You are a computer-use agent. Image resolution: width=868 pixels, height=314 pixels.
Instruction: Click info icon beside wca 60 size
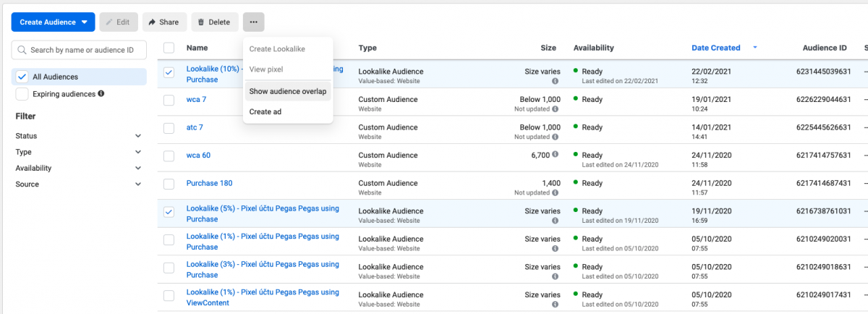point(556,155)
